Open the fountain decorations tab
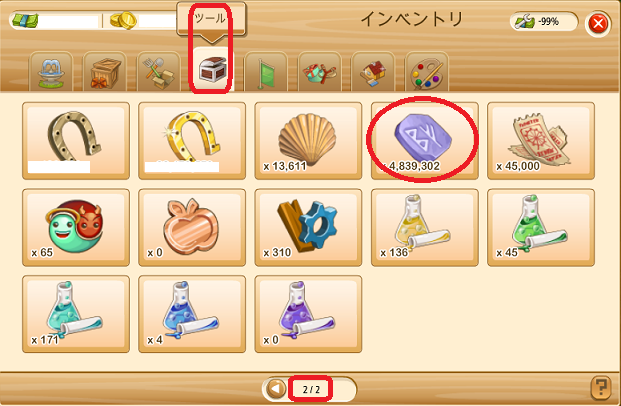Screen dimensions: 621x406 tap(51, 72)
